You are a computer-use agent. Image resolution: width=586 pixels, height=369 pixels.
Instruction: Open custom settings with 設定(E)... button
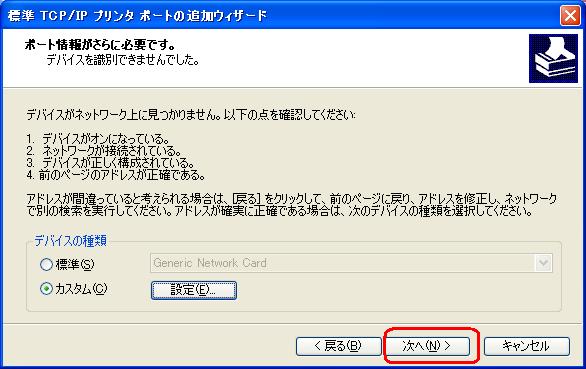pos(194,290)
